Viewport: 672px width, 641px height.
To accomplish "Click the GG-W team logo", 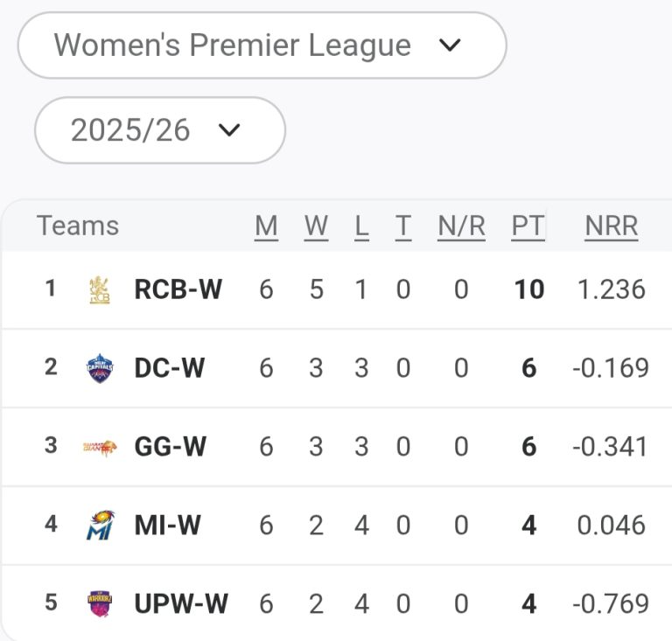I will (99, 446).
